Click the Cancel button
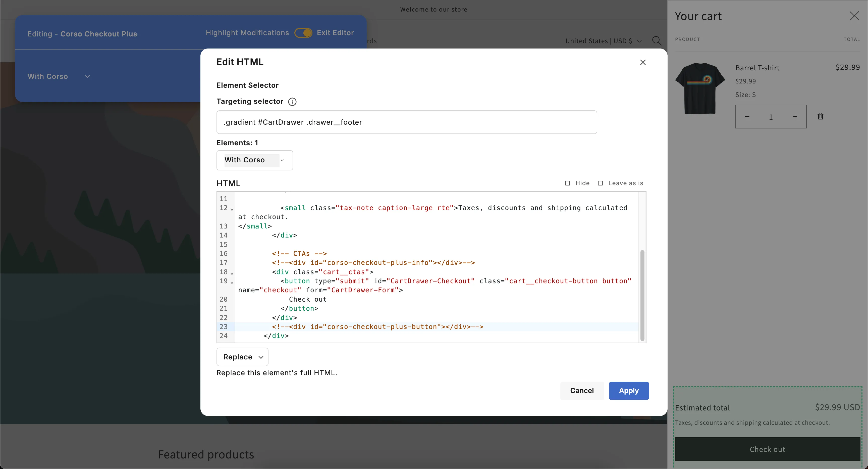 coord(582,390)
